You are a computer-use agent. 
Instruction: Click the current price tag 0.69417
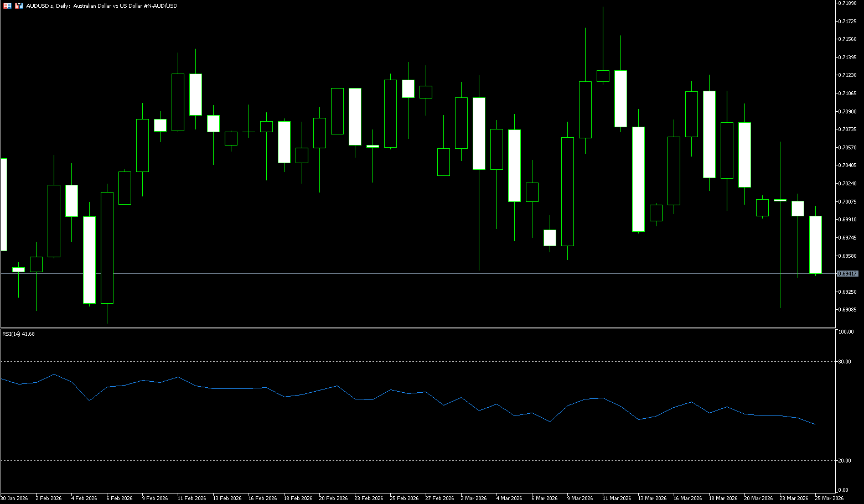pos(847,274)
